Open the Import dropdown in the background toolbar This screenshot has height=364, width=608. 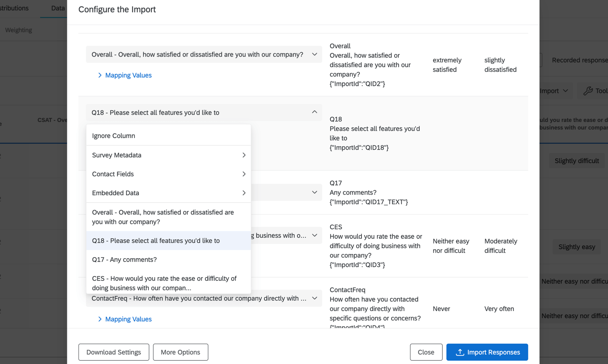(553, 91)
